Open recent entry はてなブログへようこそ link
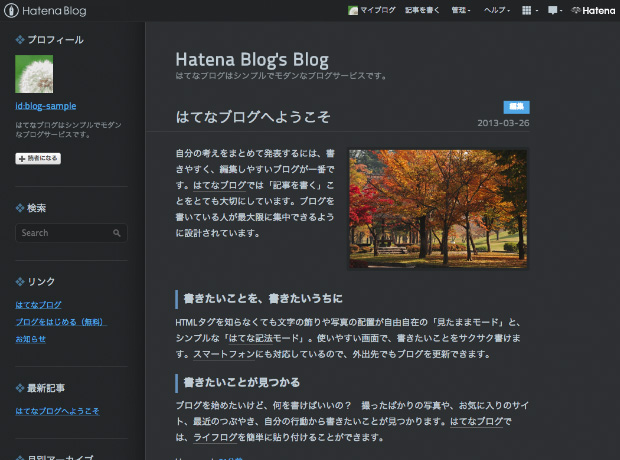620x460 pixels. tap(57, 411)
